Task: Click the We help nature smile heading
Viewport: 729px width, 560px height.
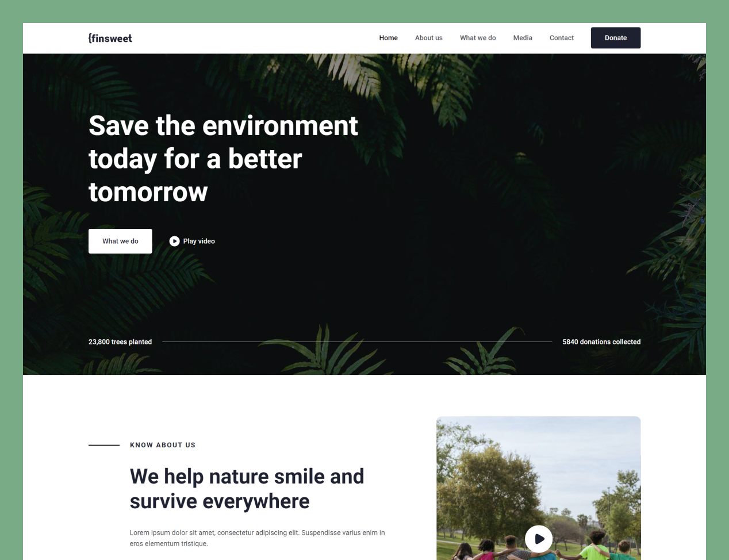Action: pyautogui.click(x=247, y=489)
